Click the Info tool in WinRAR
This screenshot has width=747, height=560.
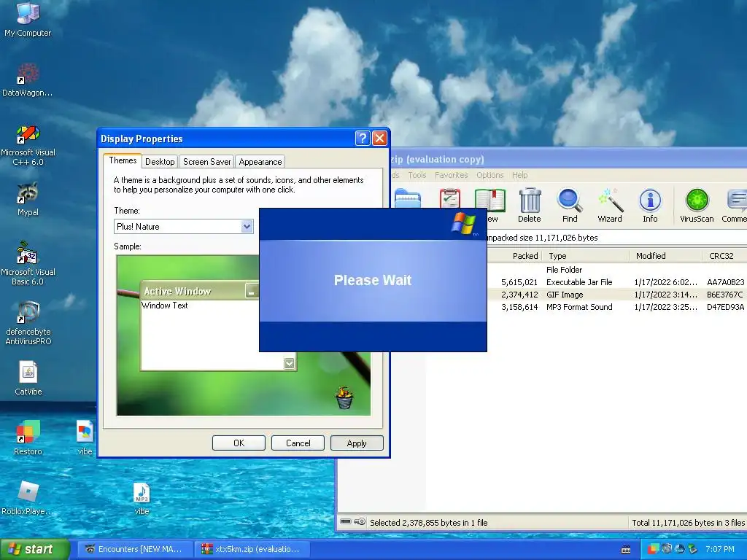pos(650,206)
